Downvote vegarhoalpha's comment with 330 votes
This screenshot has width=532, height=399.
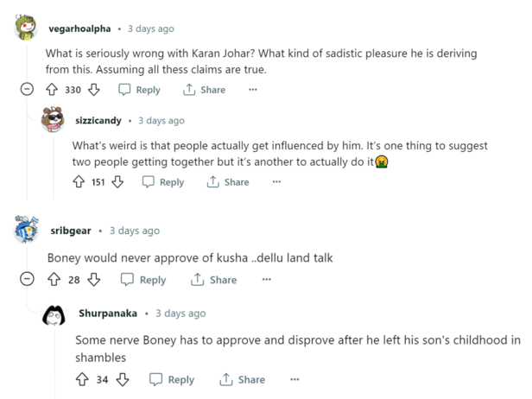(93, 90)
